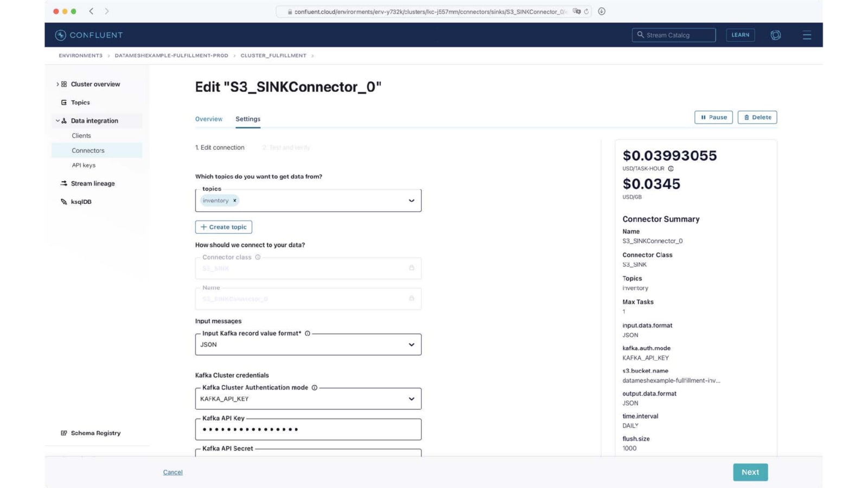868x488 pixels.
Task: Click the s3.bucket.name value text
Action: (x=671, y=381)
